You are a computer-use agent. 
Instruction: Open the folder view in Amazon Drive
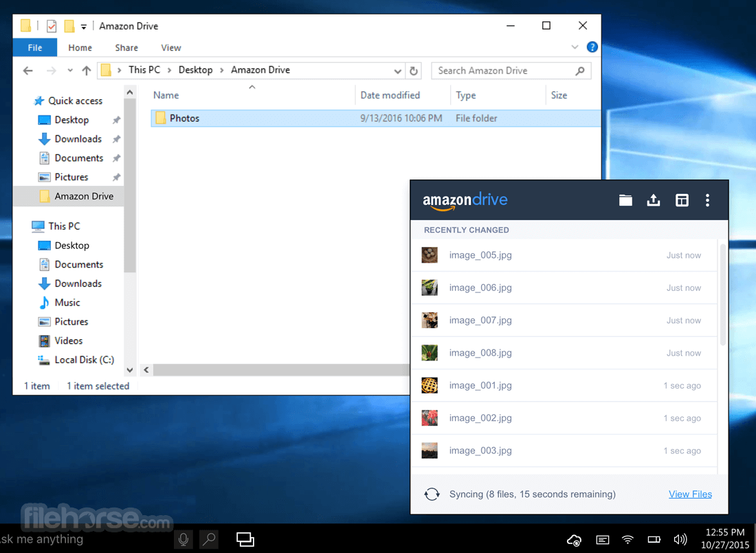click(625, 200)
